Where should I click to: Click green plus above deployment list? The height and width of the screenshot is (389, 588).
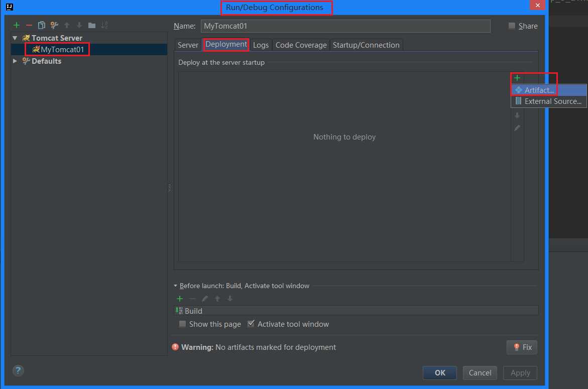coord(517,78)
